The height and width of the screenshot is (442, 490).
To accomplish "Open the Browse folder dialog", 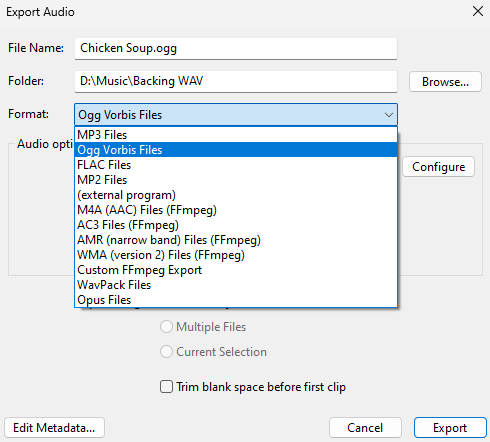I will point(445,81).
